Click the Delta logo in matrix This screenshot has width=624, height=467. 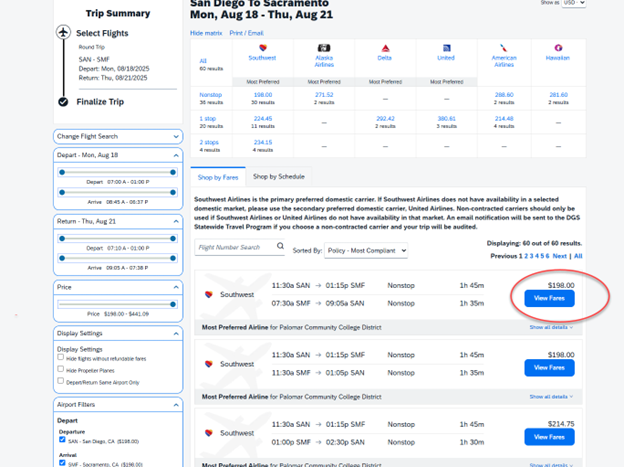click(385, 48)
